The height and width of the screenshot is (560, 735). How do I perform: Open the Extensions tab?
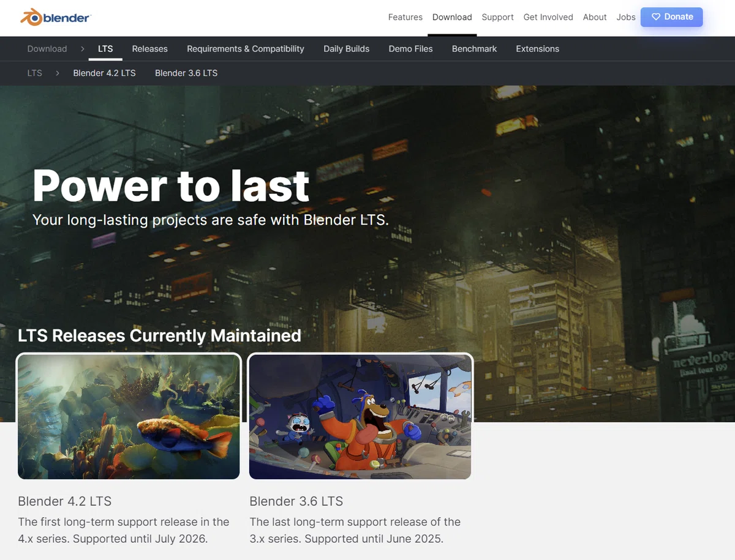[x=537, y=49]
